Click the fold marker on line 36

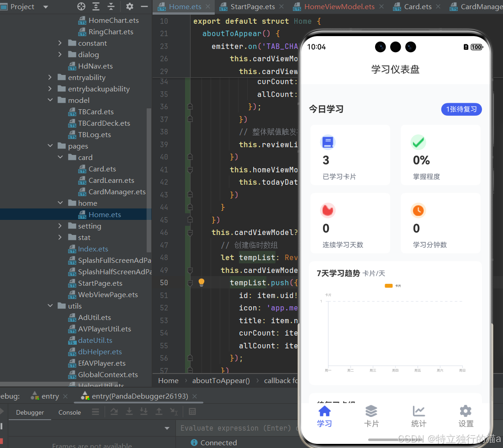[190, 106]
